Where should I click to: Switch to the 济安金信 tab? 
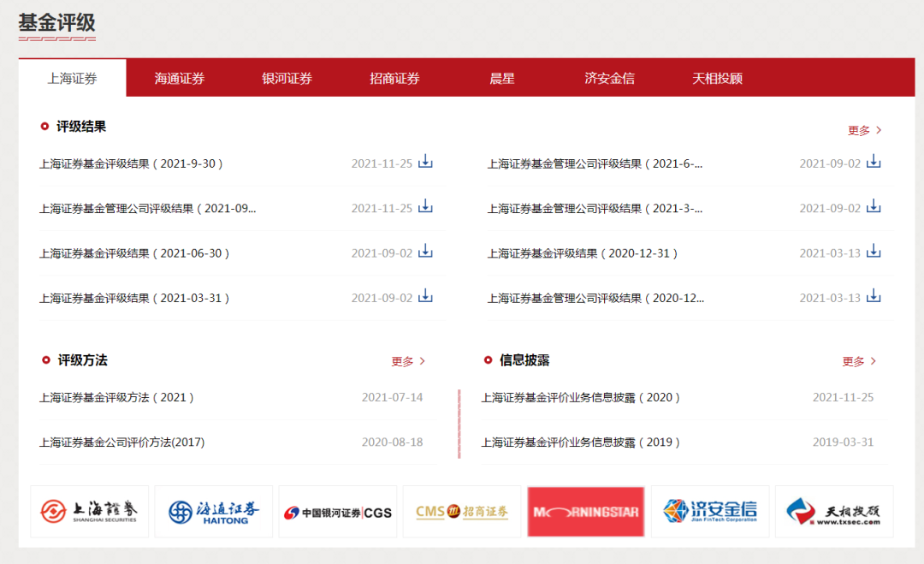pyautogui.click(x=610, y=78)
